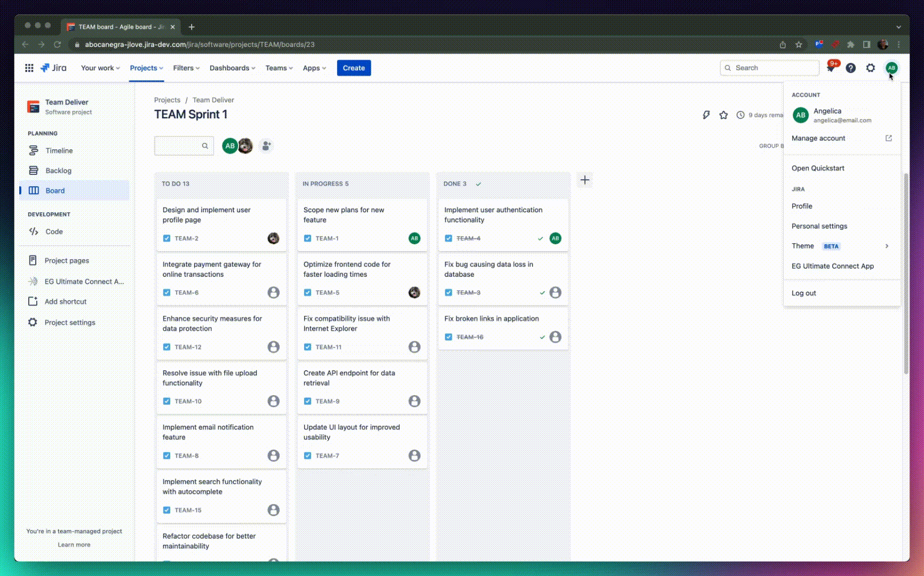This screenshot has width=924, height=576.
Task: Click the TEAM-2 issue type checkbox icon
Action: click(x=167, y=238)
